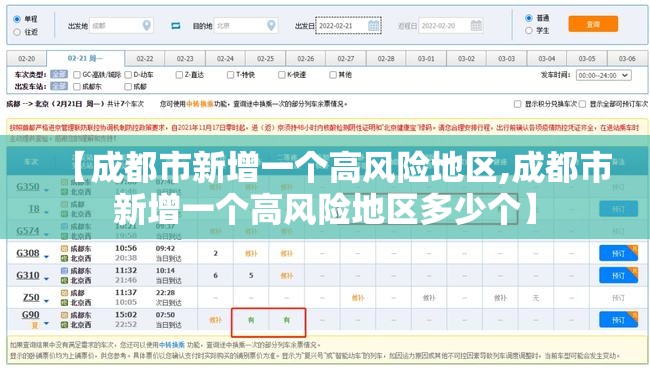
Task: Click 返程日 date field
Action: (x=451, y=26)
